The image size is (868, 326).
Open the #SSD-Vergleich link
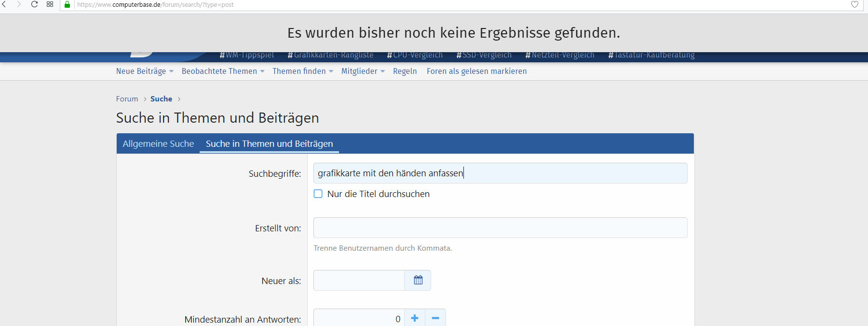coord(484,55)
